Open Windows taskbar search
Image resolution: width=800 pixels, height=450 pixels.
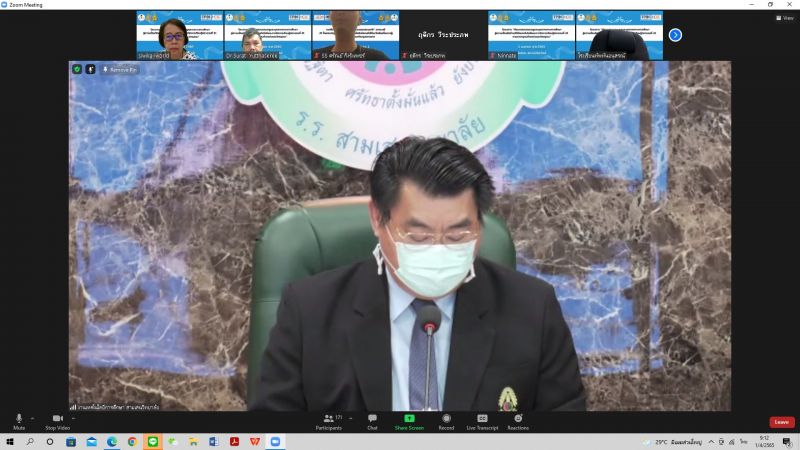coord(30,442)
